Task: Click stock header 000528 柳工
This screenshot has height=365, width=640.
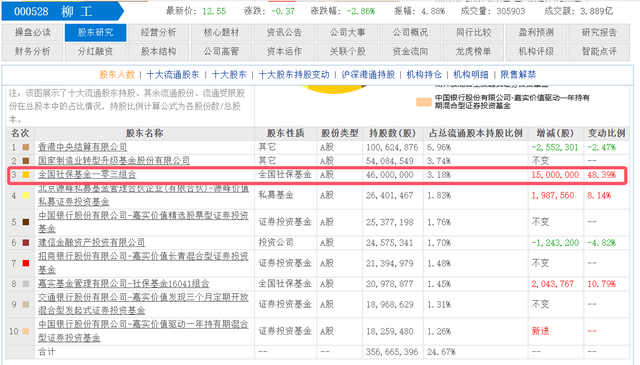Action: (62, 11)
